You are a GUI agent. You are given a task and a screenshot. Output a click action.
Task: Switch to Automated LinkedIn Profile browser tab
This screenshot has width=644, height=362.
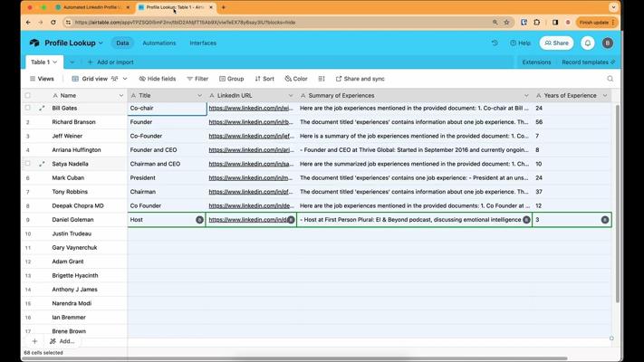(x=92, y=7)
